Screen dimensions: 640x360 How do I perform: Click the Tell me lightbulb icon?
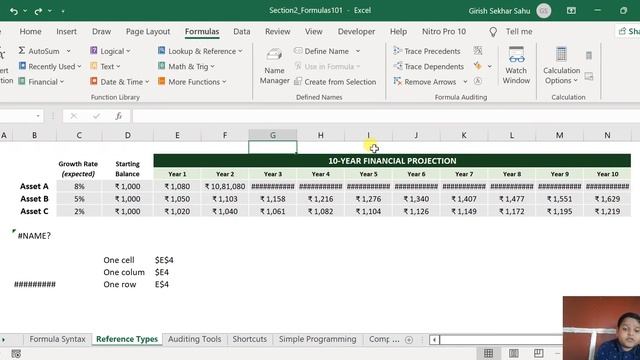[493, 32]
